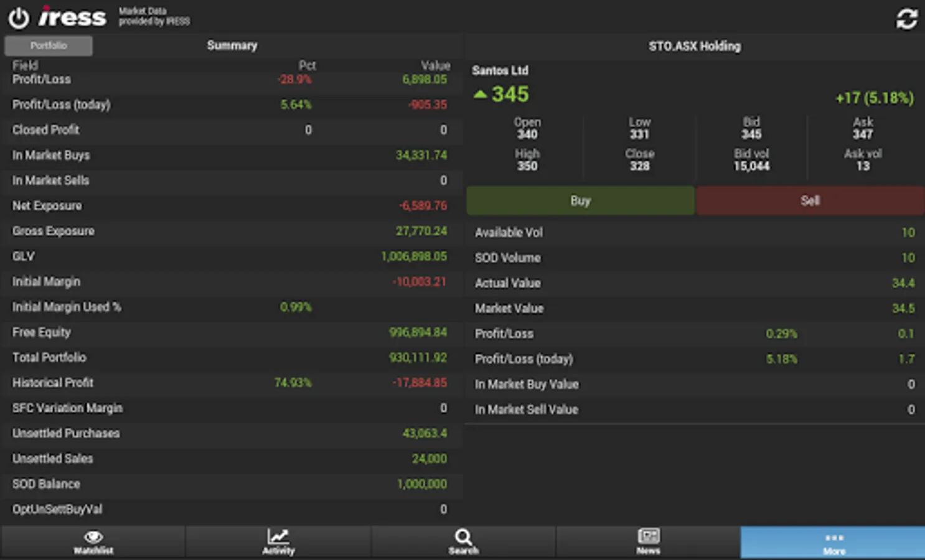Select the In Market Buys row
Image resolution: width=925 pixels, height=560 pixels.
pyautogui.click(x=232, y=155)
